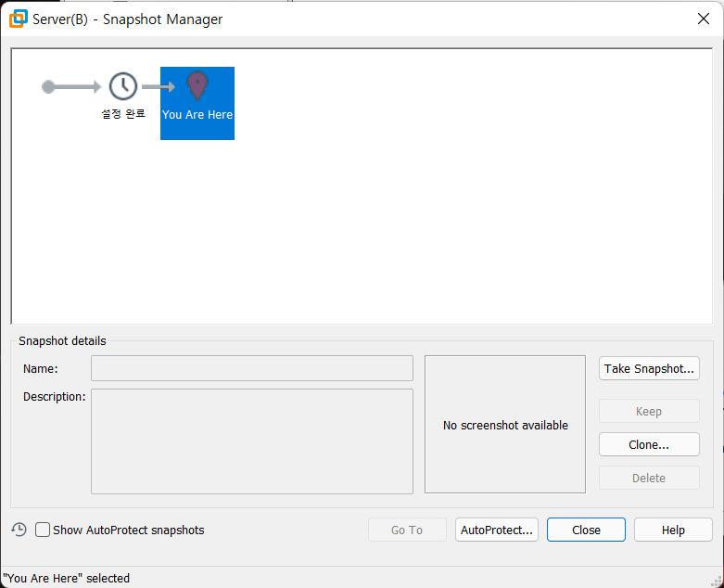Click the disabled Keep button

point(649,411)
